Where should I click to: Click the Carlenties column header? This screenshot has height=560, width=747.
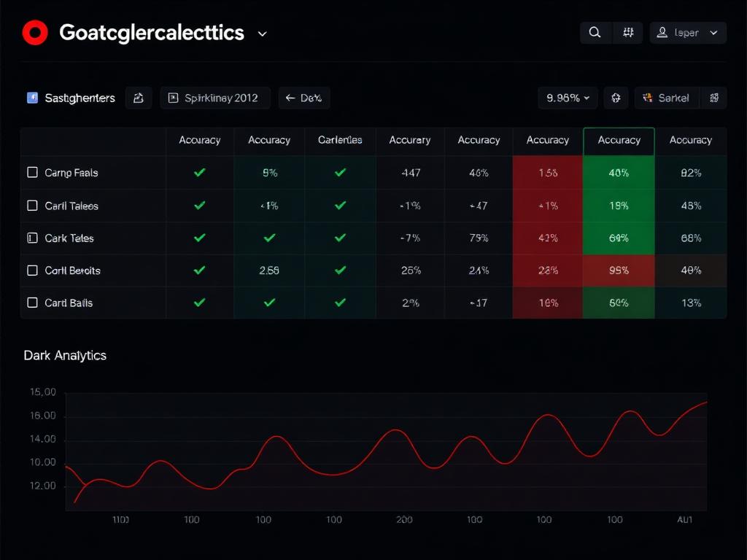coord(340,140)
